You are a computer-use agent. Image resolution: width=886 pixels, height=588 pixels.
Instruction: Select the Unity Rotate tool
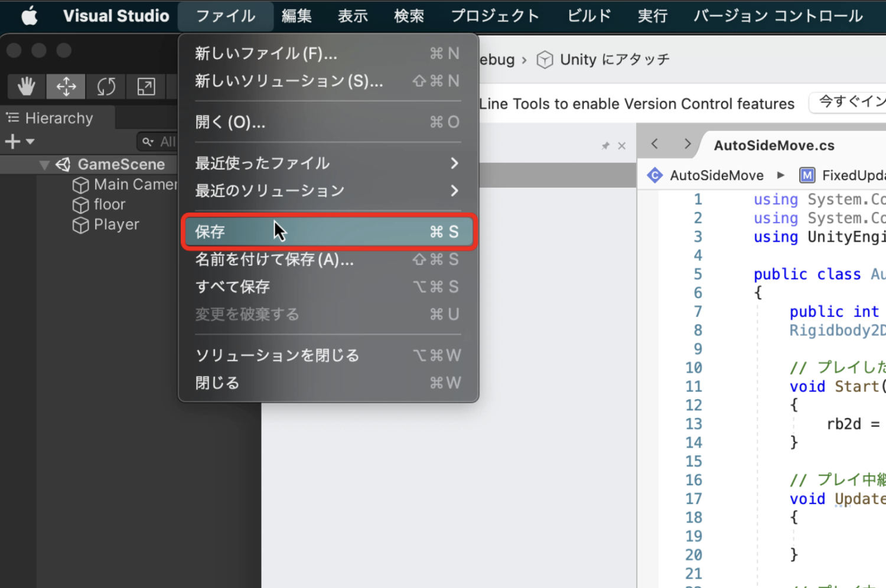(106, 87)
